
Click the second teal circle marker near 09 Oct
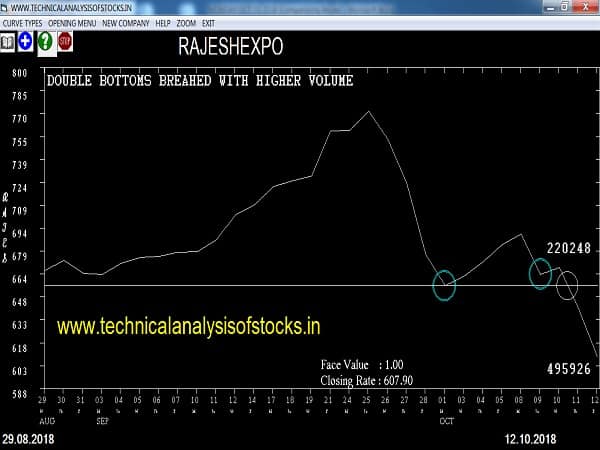(x=540, y=273)
